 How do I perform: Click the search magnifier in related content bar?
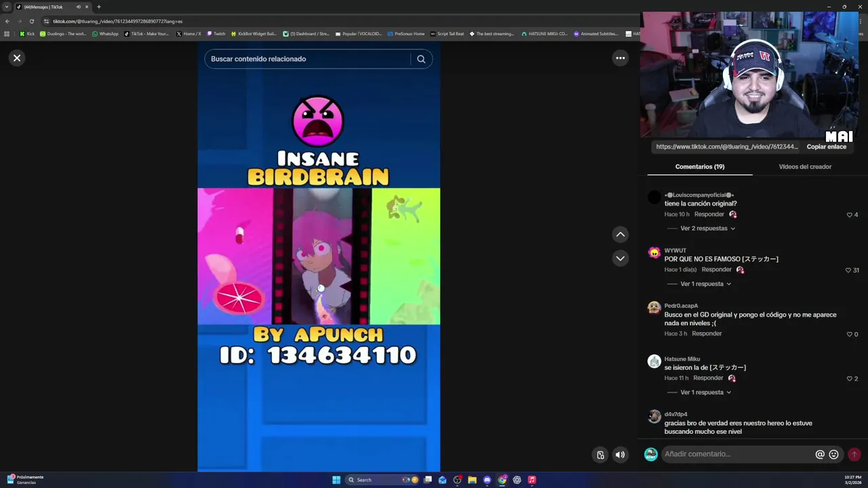(x=421, y=59)
